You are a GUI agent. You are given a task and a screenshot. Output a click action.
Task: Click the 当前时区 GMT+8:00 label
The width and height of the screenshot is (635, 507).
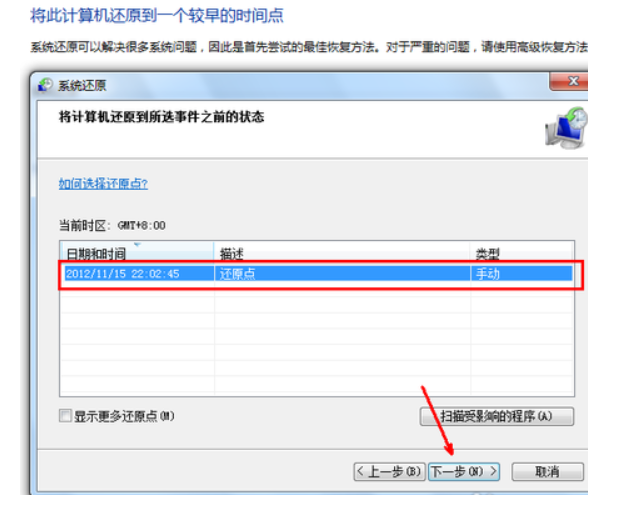click(x=112, y=226)
